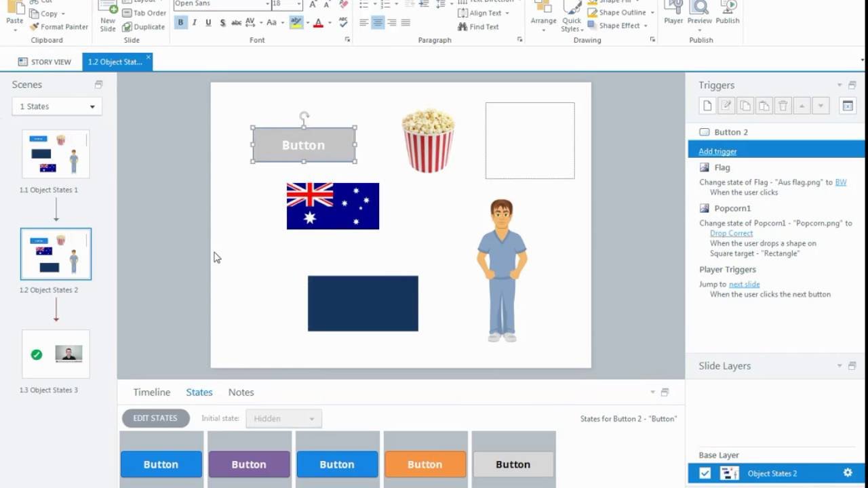The height and width of the screenshot is (488, 868).
Task: Move the trigger up
Action: click(802, 106)
